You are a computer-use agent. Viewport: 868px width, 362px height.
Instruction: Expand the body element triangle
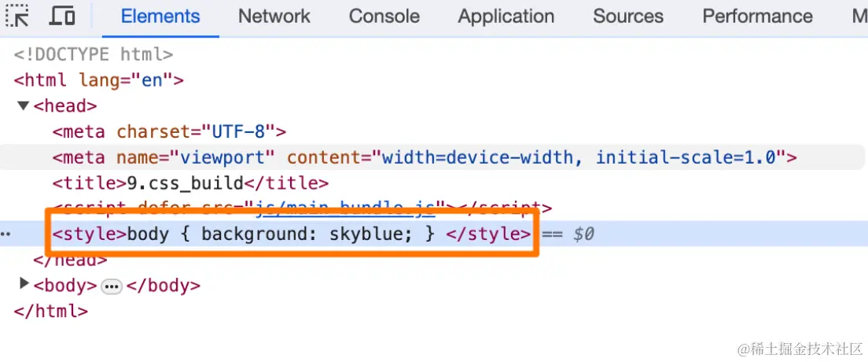[24, 284]
